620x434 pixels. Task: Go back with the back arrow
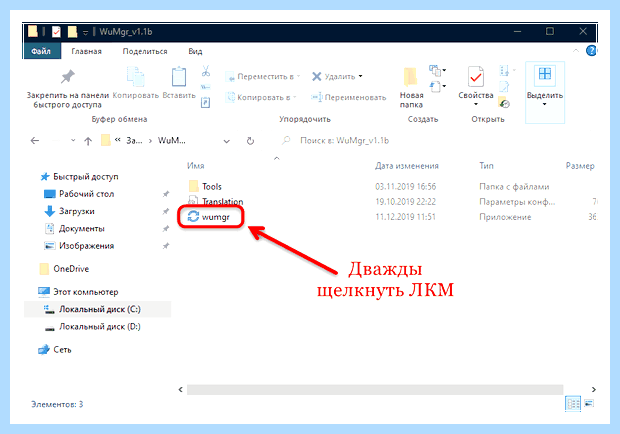[35, 141]
